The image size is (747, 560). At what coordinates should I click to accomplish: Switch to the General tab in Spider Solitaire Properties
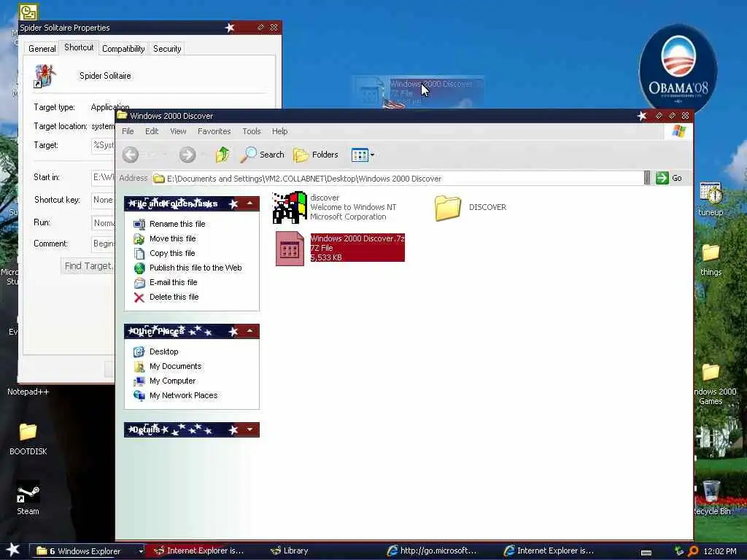(x=42, y=49)
